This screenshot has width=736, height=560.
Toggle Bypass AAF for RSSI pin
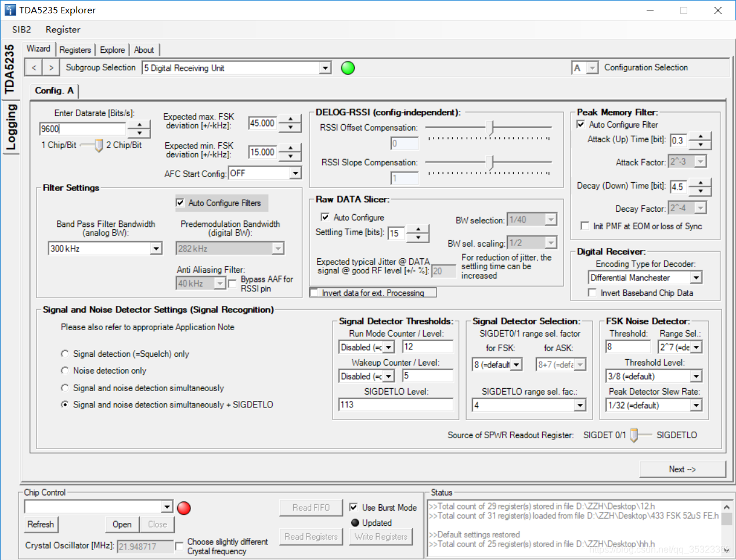pos(232,283)
